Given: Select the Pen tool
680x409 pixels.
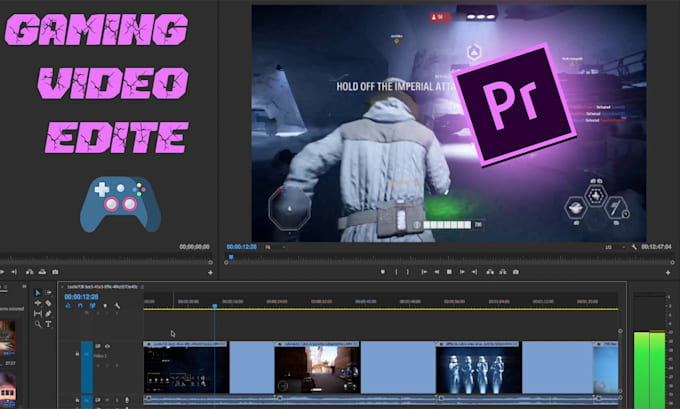Looking at the screenshot, I should coord(48,313).
